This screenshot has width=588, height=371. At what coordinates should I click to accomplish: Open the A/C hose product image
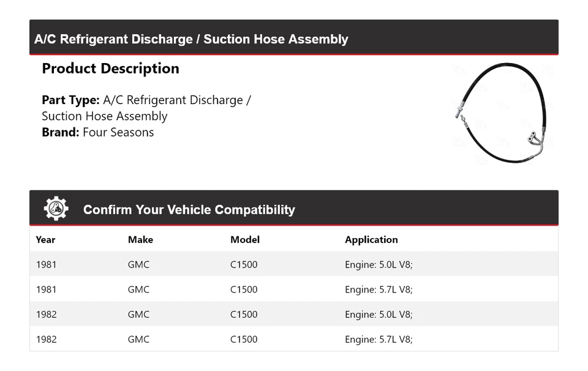pos(502,113)
